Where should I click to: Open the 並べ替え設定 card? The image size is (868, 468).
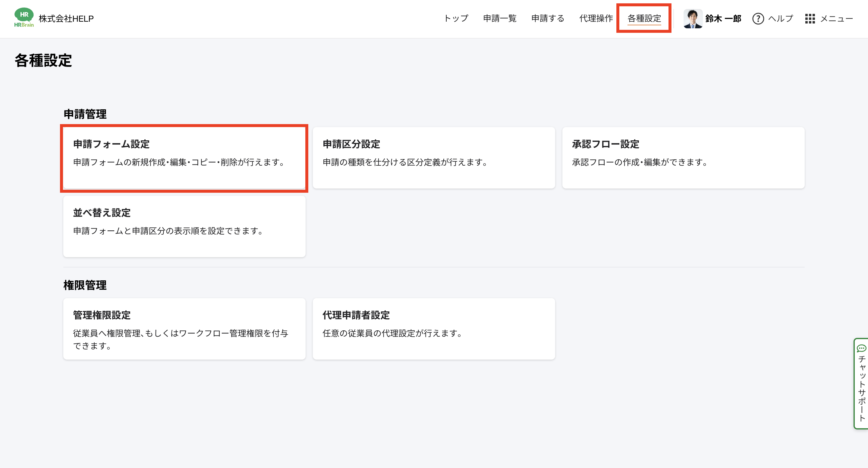click(x=184, y=226)
